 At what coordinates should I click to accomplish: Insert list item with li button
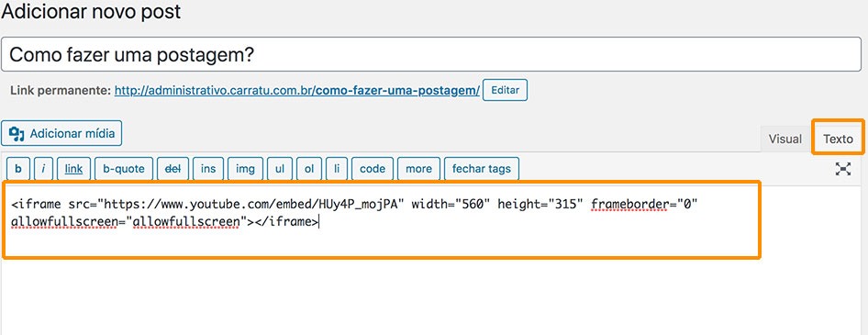coord(337,169)
